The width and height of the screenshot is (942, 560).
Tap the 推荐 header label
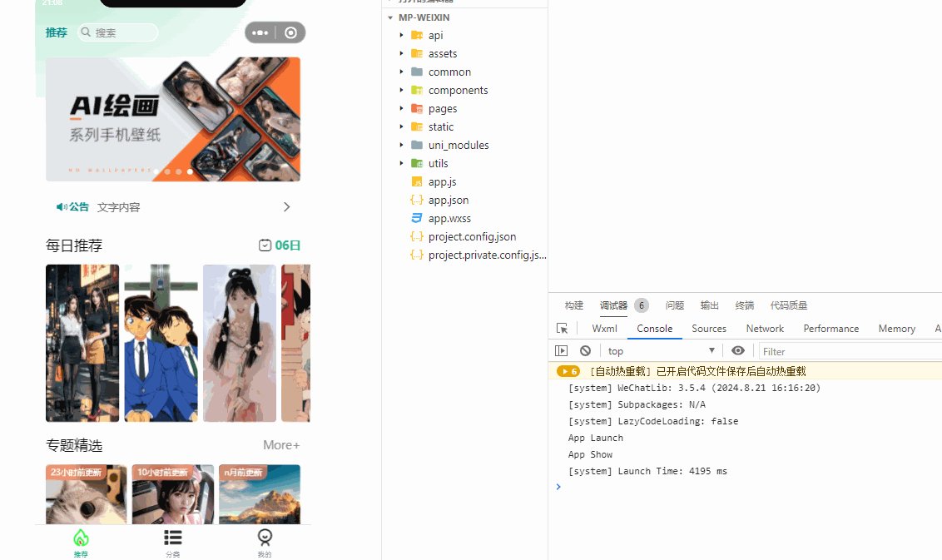coord(57,32)
